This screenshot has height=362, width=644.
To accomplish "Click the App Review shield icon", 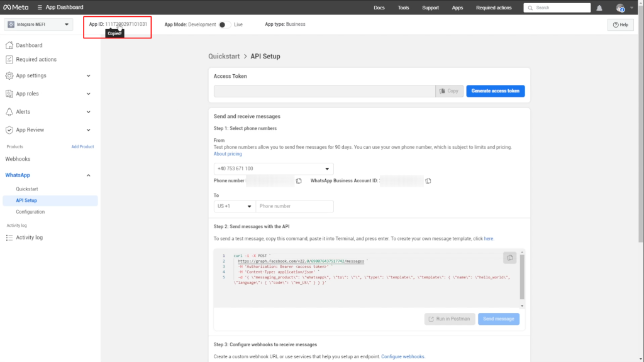I will click(9, 129).
